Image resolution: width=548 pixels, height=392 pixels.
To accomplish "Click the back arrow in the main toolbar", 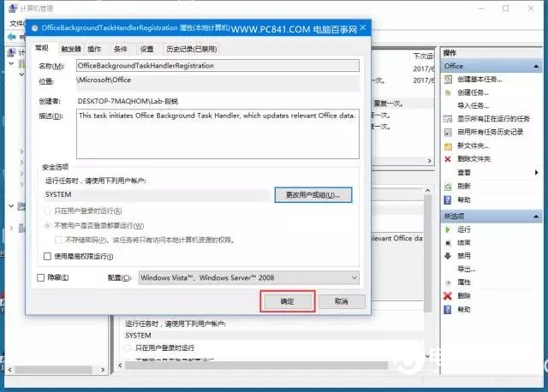I will [x=11, y=37].
